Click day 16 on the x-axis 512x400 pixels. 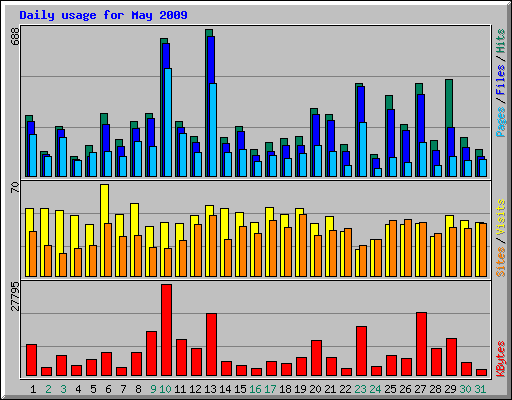[x=256, y=389]
